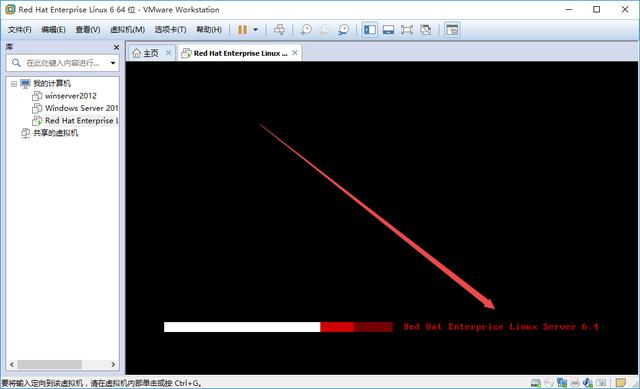Toggle the library sidebar view
This screenshot has height=389, width=640.
(x=370, y=30)
